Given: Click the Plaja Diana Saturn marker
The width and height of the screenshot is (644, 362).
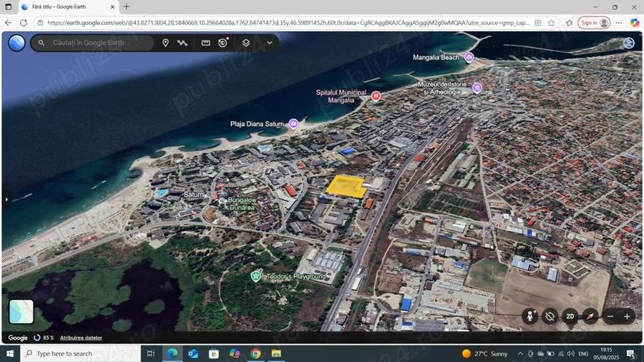Looking at the screenshot, I should [293, 124].
